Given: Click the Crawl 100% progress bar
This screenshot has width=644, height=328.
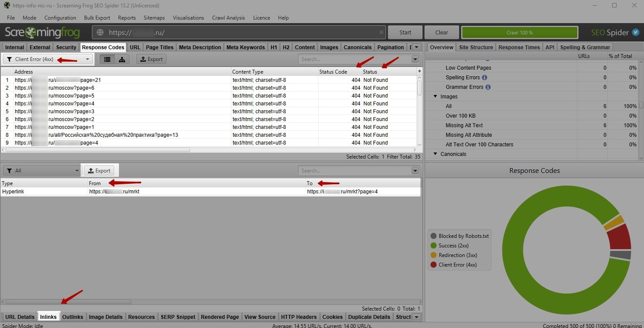Looking at the screenshot, I should point(519,32).
